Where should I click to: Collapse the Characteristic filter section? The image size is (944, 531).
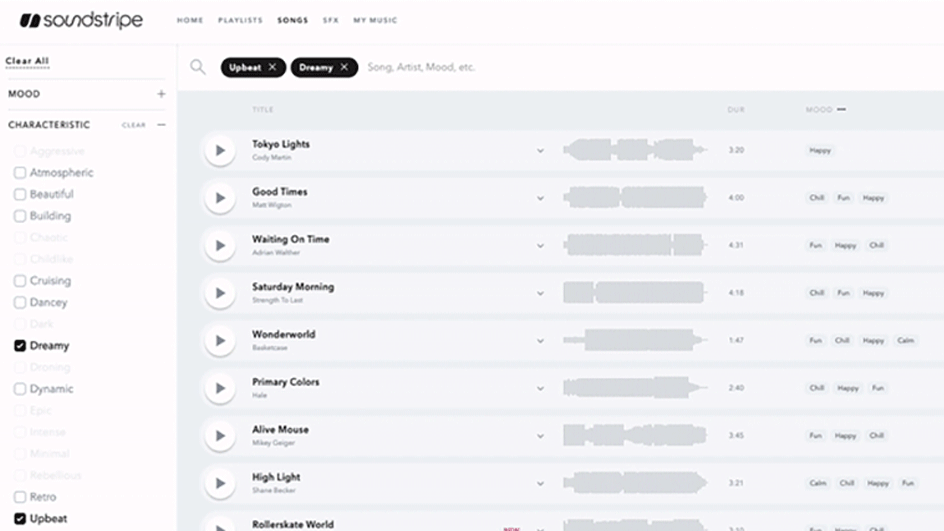point(161,125)
